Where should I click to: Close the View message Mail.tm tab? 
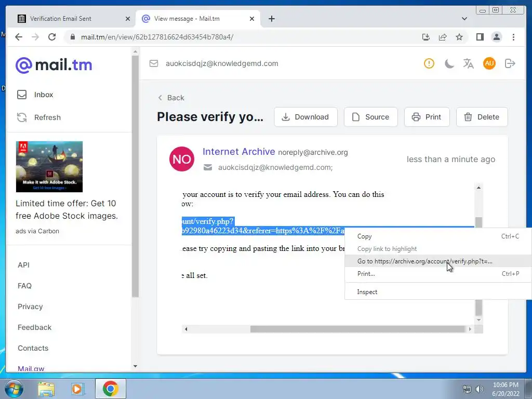tap(252, 19)
